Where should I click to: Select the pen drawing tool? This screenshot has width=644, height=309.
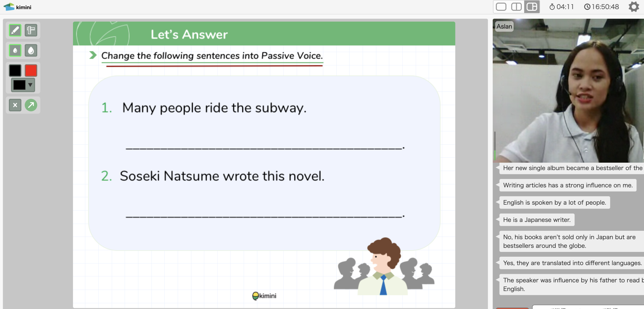click(x=15, y=30)
